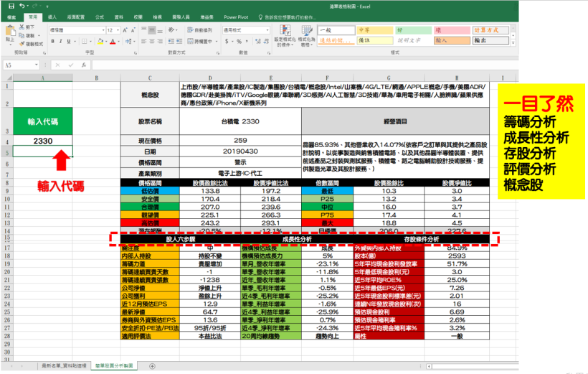Click the Undo arrow icon
588x374 pixels.
pos(22,6)
